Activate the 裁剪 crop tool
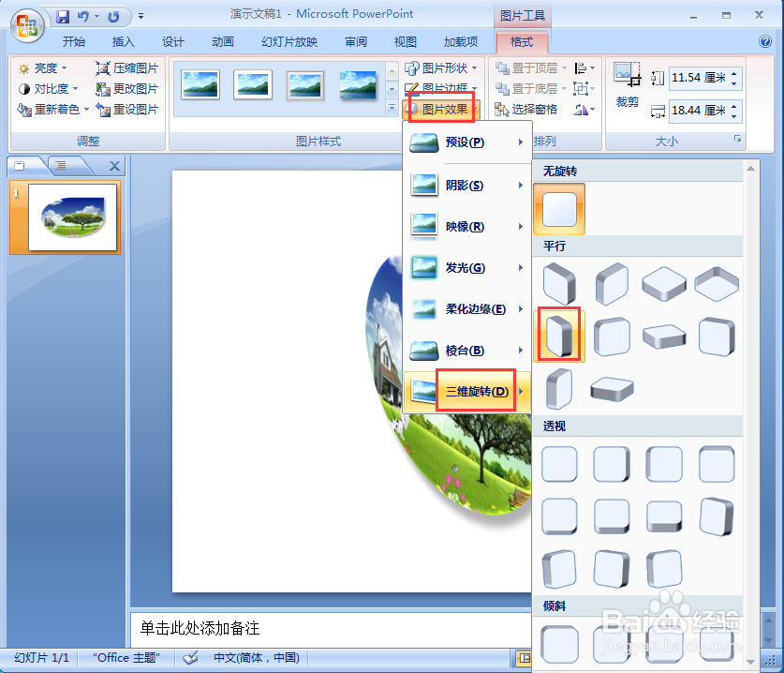784x673 pixels. [628, 85]
